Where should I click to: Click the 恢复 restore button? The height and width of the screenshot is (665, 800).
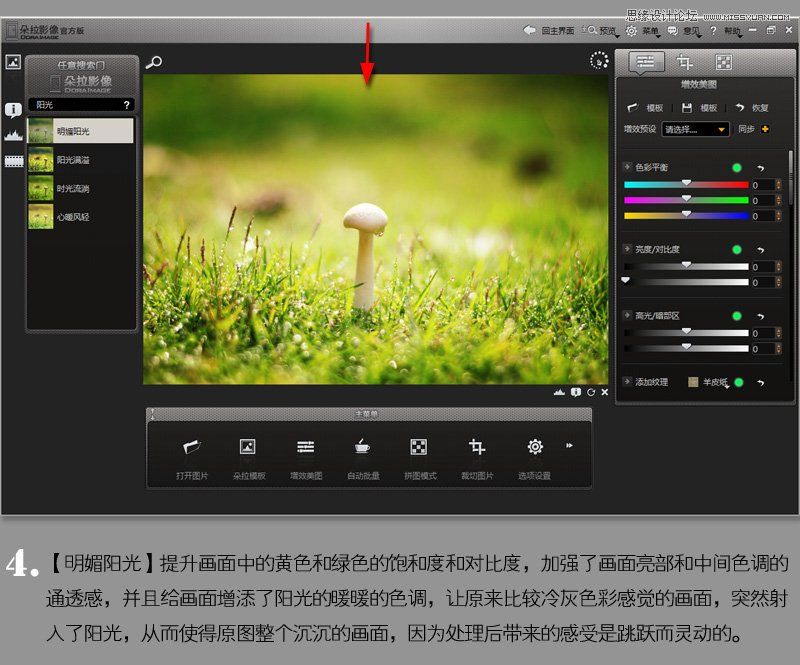(760, 108)
